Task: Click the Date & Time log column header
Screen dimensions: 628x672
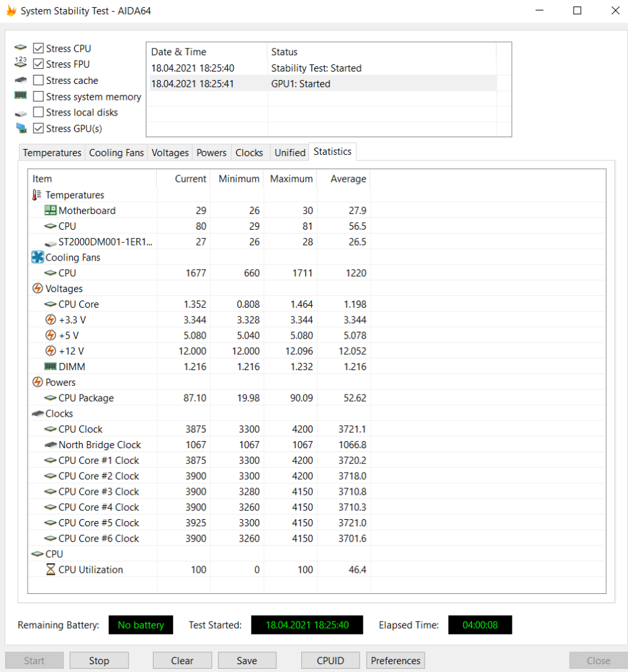Action: (x=207, y=51)
